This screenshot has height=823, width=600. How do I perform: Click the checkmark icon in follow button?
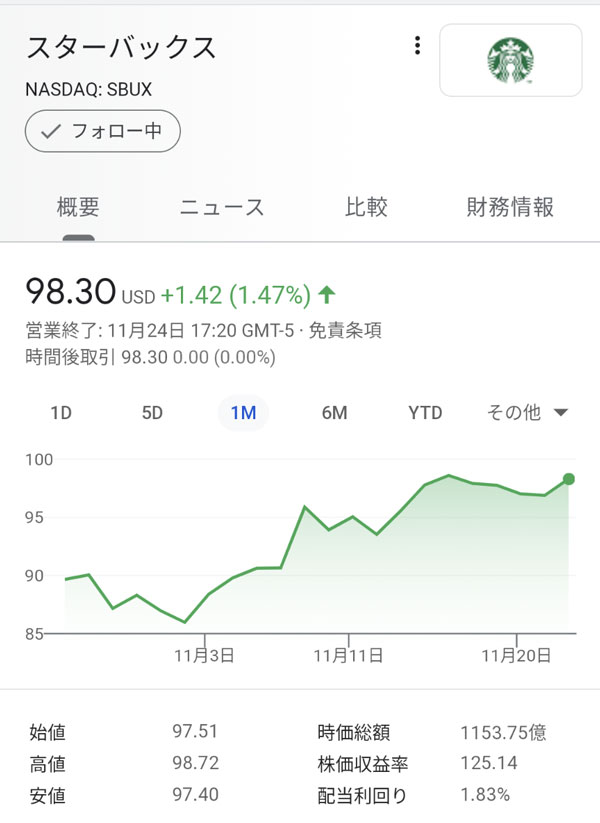pyautogui.click(x=52, y=131)
